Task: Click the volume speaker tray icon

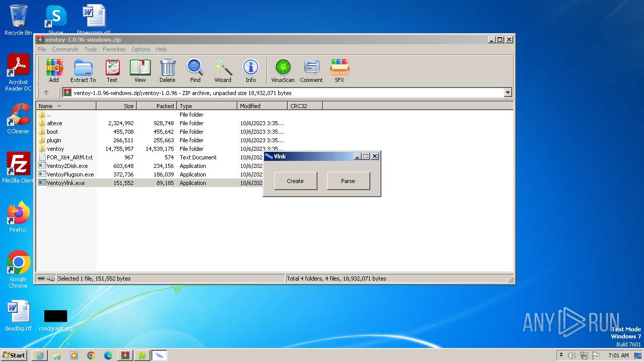Action: [x=572, y=355]
